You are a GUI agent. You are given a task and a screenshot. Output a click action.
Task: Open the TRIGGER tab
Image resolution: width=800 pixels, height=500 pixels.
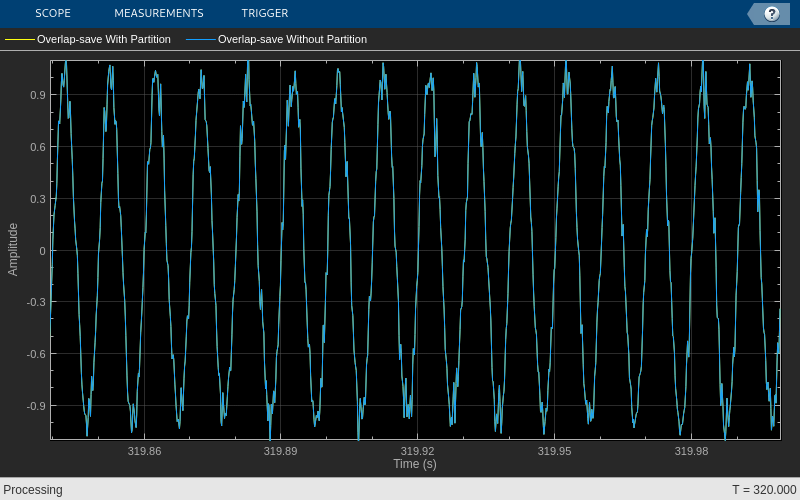tap(265, 13)
